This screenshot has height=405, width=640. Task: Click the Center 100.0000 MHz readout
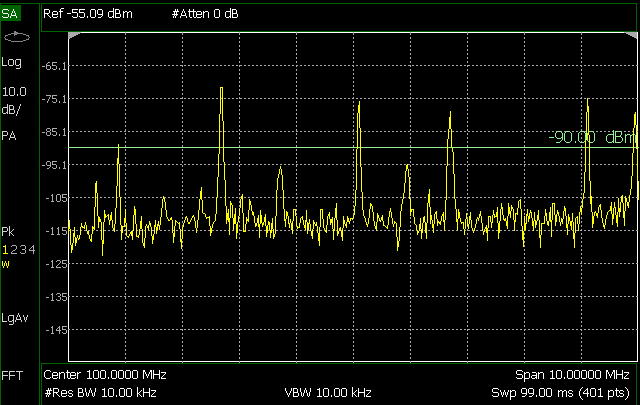pos(105,374)
